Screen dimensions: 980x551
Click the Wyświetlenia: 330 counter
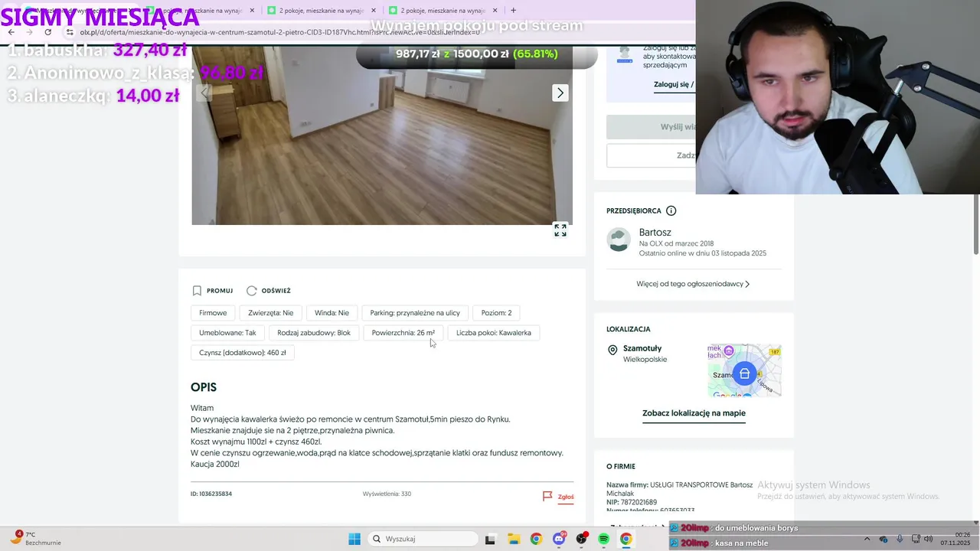tap(387, 494)
